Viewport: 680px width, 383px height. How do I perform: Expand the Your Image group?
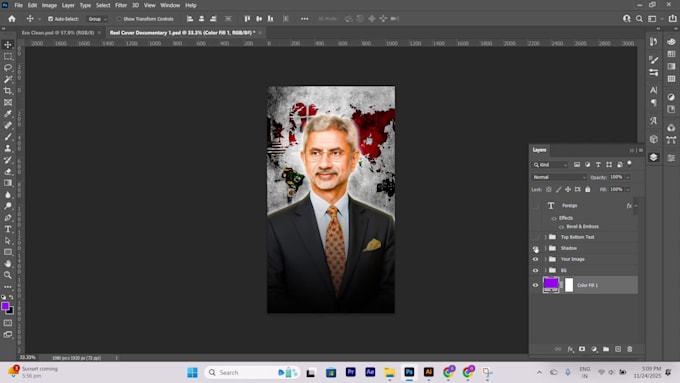(546, 259)
